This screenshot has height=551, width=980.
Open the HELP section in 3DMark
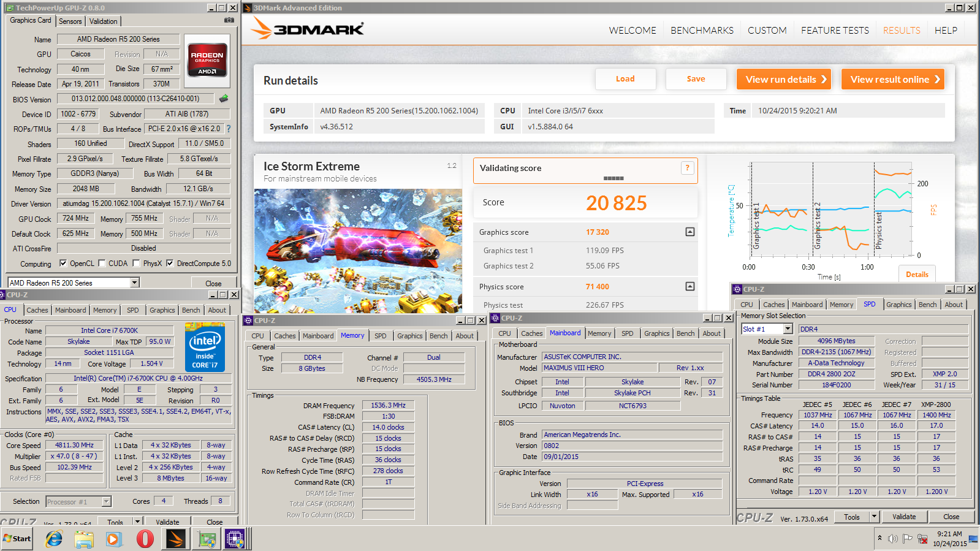click(x=946, y=30)
